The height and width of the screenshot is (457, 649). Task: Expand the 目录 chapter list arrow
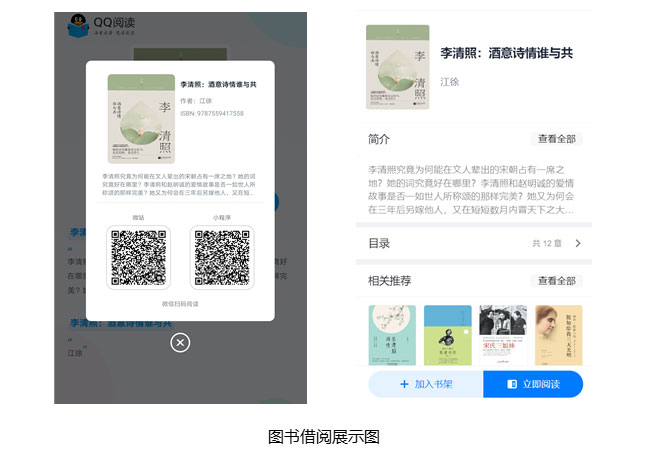578,243
